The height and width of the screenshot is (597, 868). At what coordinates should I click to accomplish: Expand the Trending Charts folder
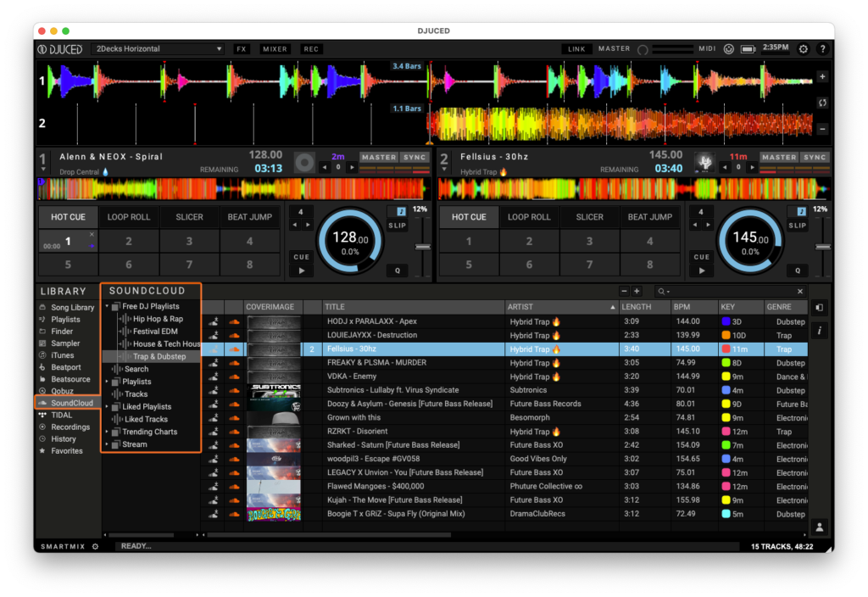coord(107,432)
